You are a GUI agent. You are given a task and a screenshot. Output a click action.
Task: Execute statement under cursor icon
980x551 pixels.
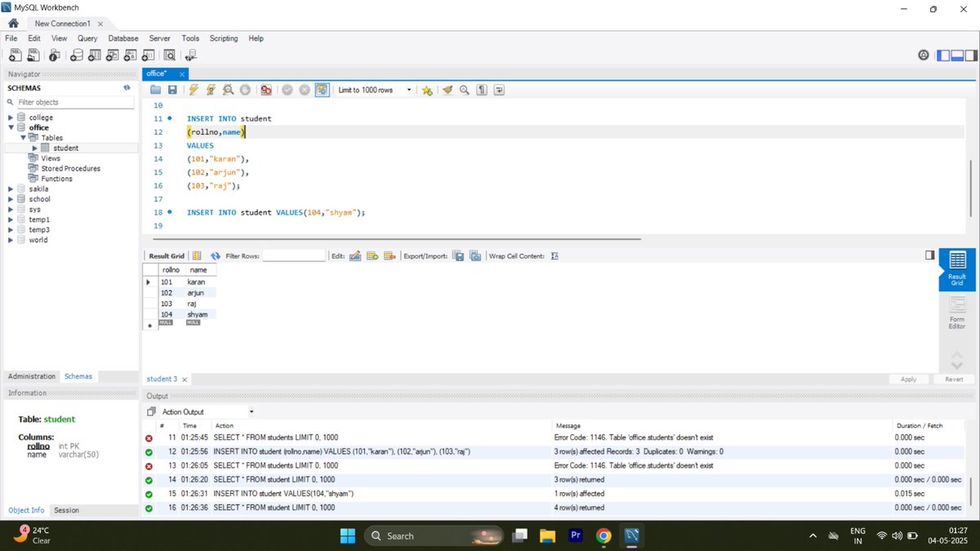coord(211,90)
